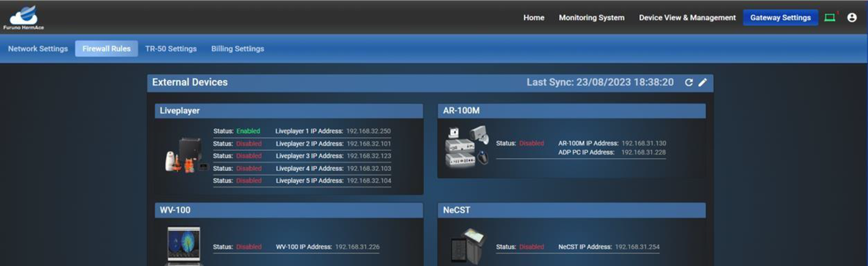The height and width of the screenshot is (266, 868).
Task: Click AR-100M Disabled status
Action: [x=532, y=143]
